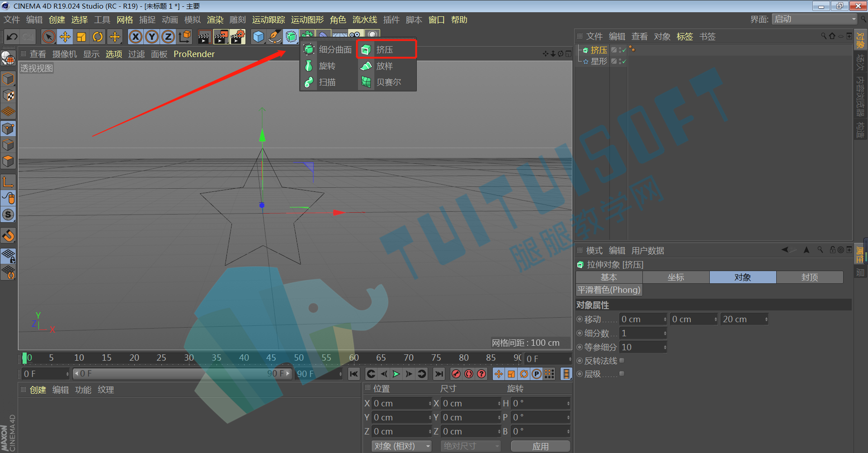
Task: Click the 平滑着色(Phong) button
Action: point(609,290)
